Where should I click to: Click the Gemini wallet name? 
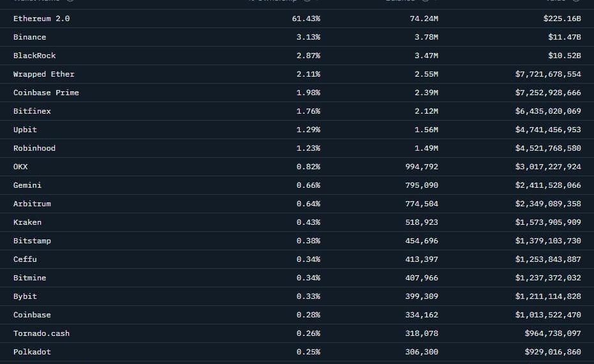(27, 185)
